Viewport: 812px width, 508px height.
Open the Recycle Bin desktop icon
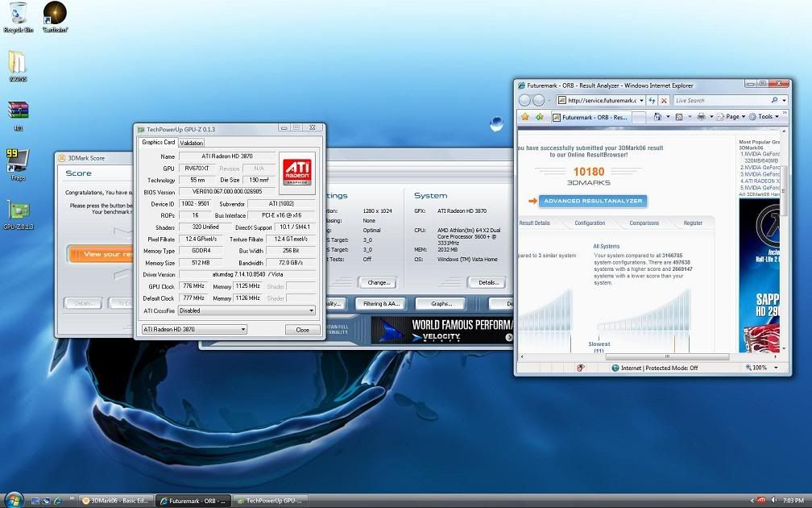point(18,17)
